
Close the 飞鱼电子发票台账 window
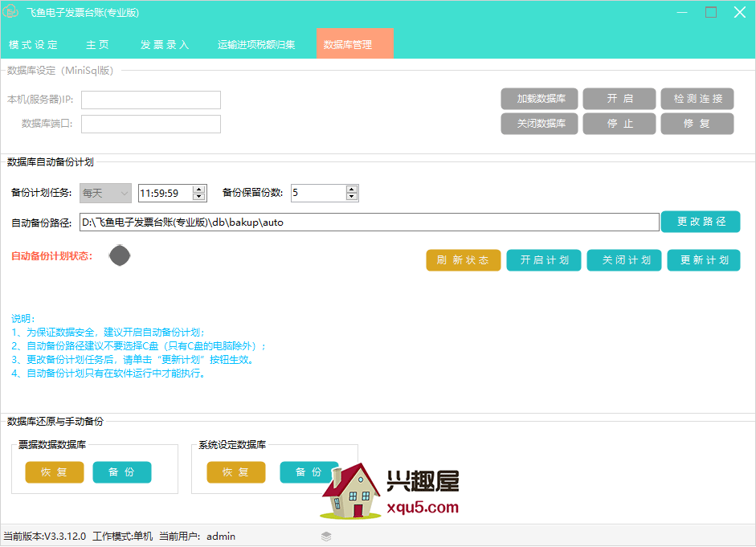point(740,12)
